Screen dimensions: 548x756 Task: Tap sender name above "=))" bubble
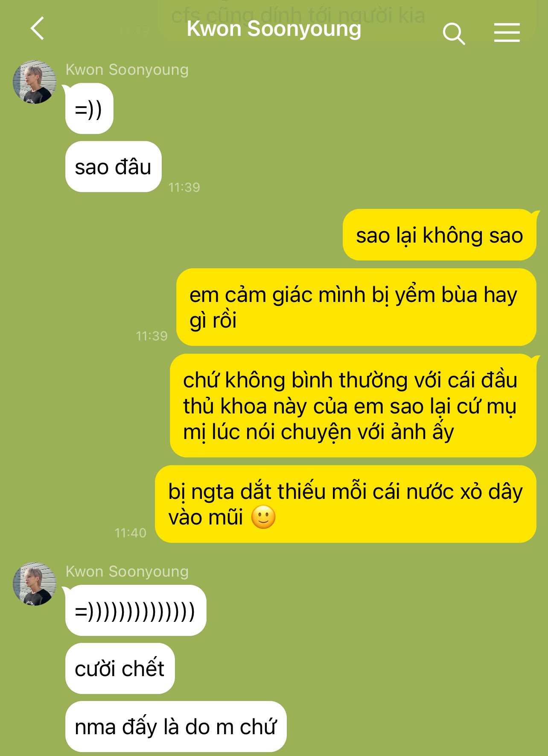click(127, 70)
